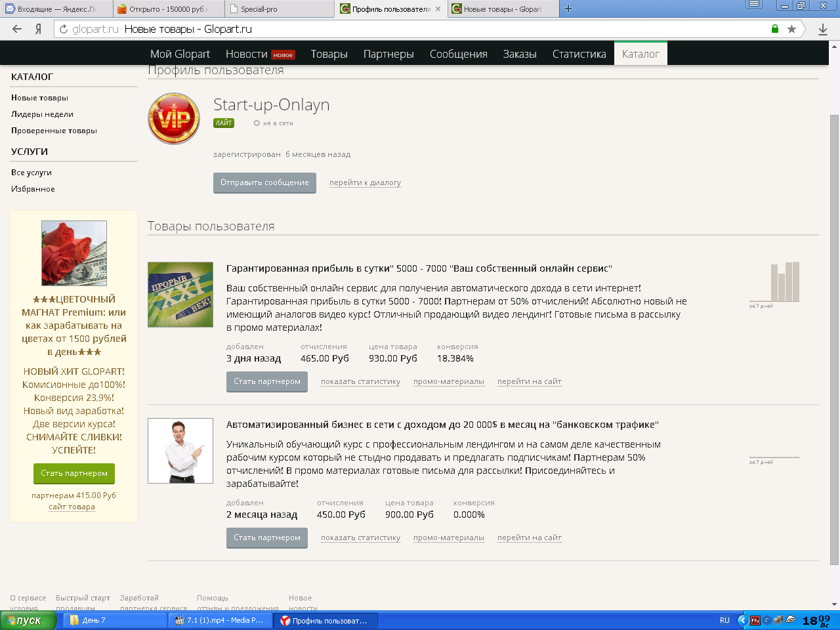
Task: Click the roses thumbnail in the sidebar ad
Action: point(74,253)
